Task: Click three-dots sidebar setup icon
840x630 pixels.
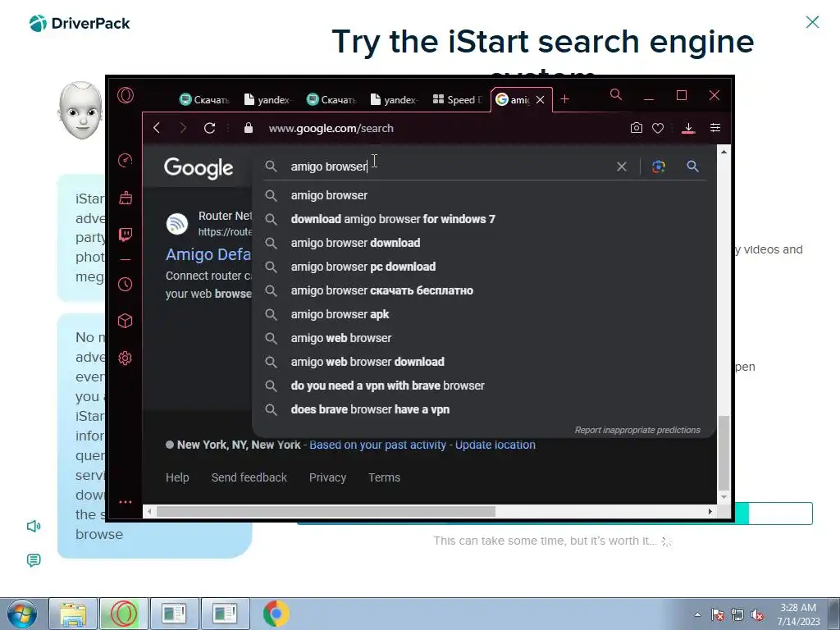Action: [126, 502]
